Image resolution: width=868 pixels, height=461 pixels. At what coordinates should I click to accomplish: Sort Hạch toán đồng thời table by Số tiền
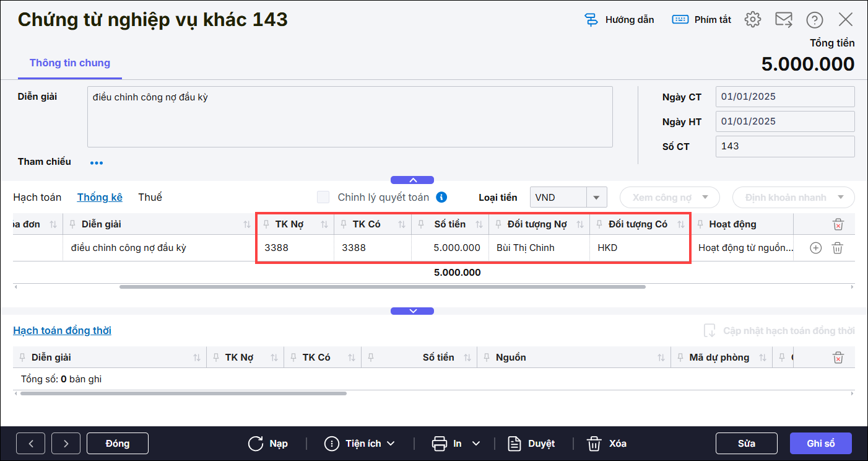467,358
